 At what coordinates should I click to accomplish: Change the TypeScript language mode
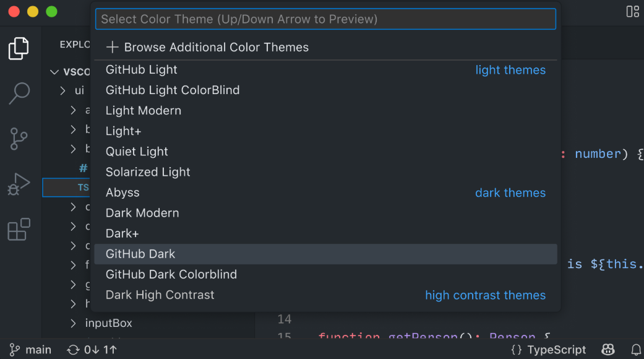549,350
